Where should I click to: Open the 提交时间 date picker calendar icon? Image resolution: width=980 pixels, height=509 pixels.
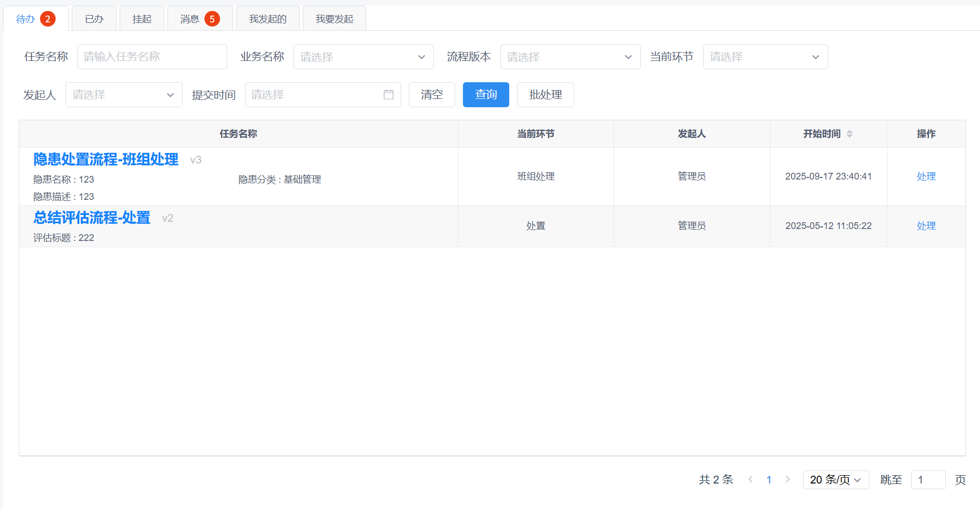point(388,95)
